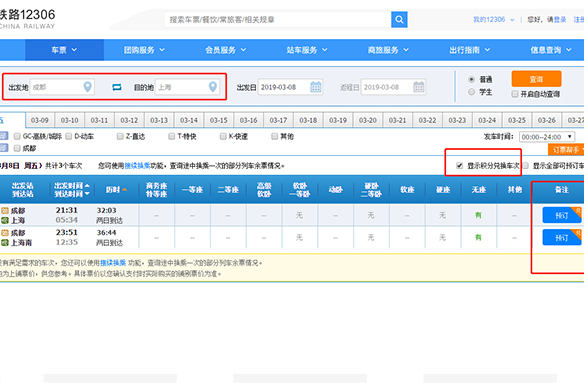The width and height of the screenshot is (584, 383).
Task: Switch to the 03-09 date tab
Action: [40, 120]
